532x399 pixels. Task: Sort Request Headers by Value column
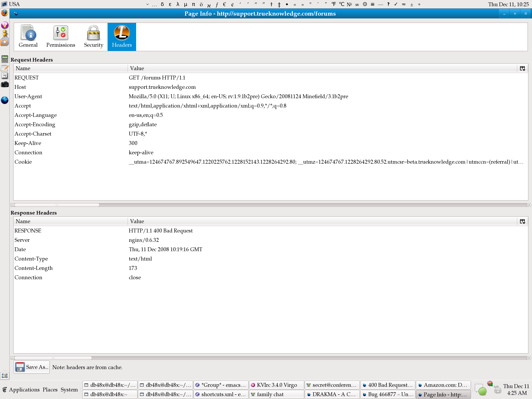point(322,68)
